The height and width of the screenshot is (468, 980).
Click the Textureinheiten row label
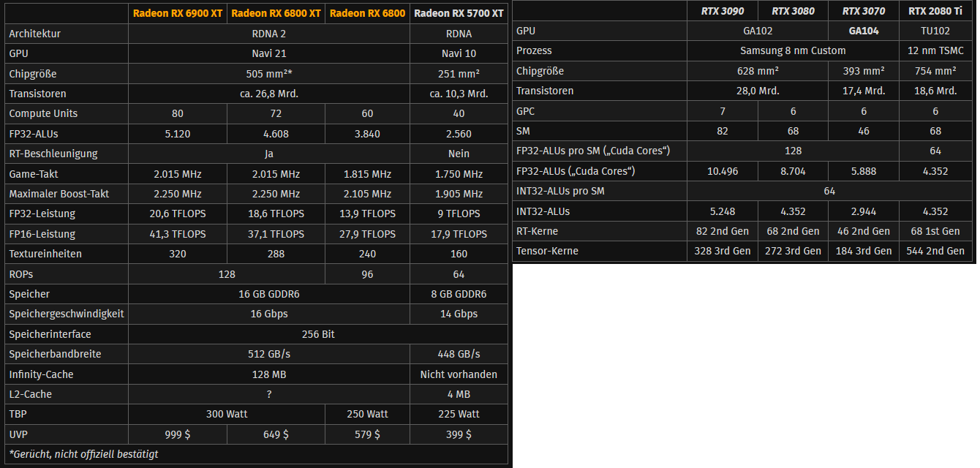pyautogui.click(x=45, y=254)
